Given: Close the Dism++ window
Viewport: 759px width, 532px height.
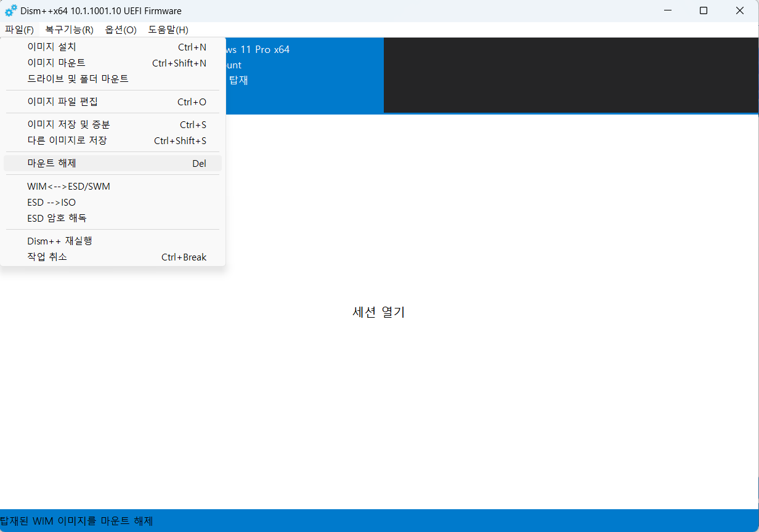Looking at the screenshot, I should (x=740, y=11).
